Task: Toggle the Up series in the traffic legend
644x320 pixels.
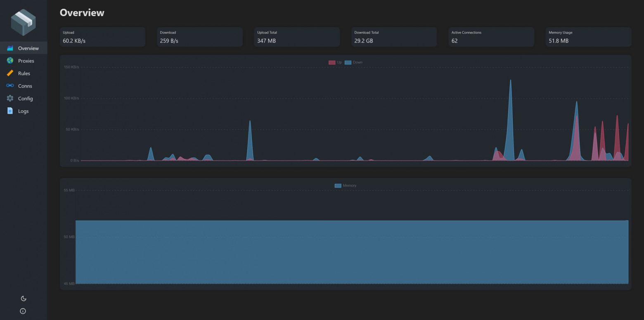Action: 335,62
